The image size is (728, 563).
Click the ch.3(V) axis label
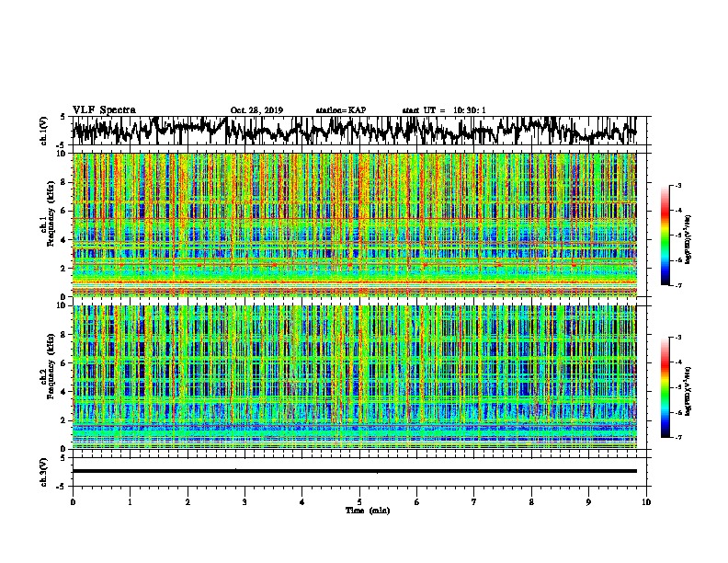[x=44, y=472]
